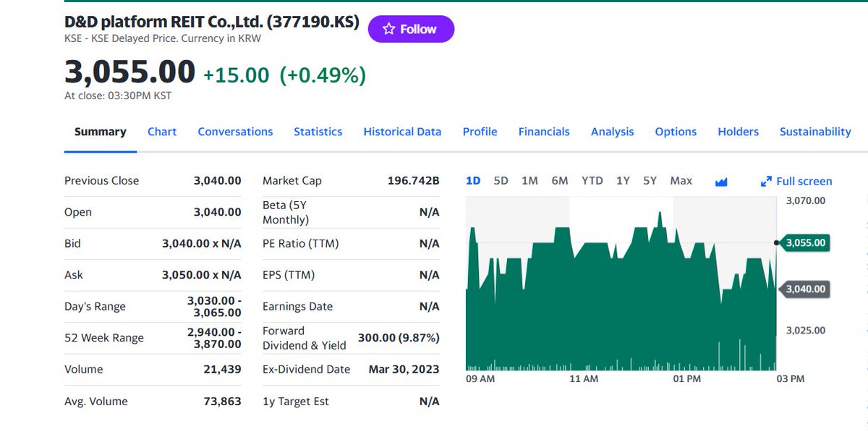The width and height of the screenshot is (868, 445).
Task: Open the Historical Data tab
Action: coord(402,132)
